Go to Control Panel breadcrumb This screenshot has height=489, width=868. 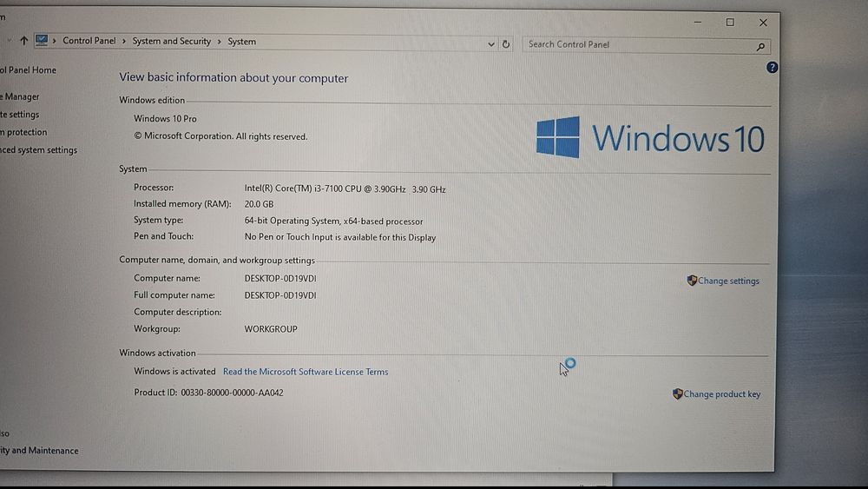[89, 41]
